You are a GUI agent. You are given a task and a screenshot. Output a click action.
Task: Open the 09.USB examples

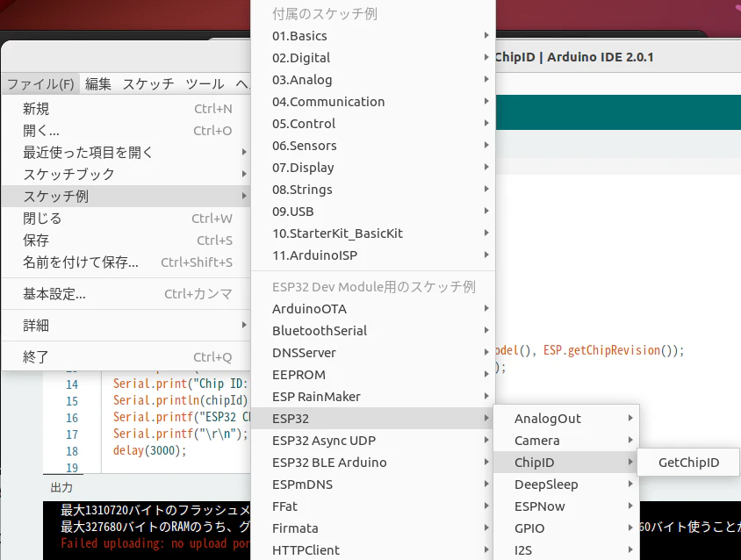point(373,212)
